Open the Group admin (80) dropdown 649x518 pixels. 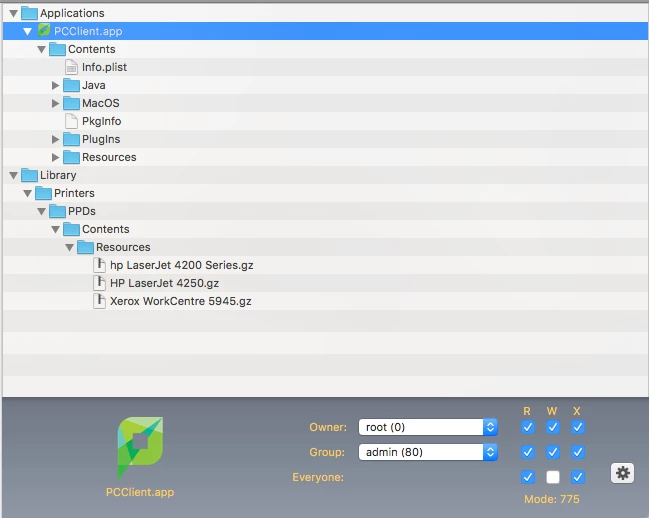tap(428, 452)
